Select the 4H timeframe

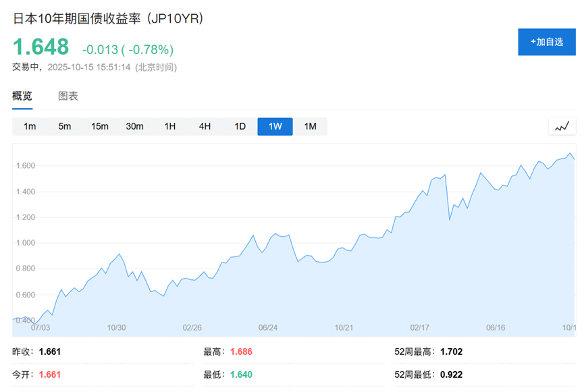[x=205, y=126]
